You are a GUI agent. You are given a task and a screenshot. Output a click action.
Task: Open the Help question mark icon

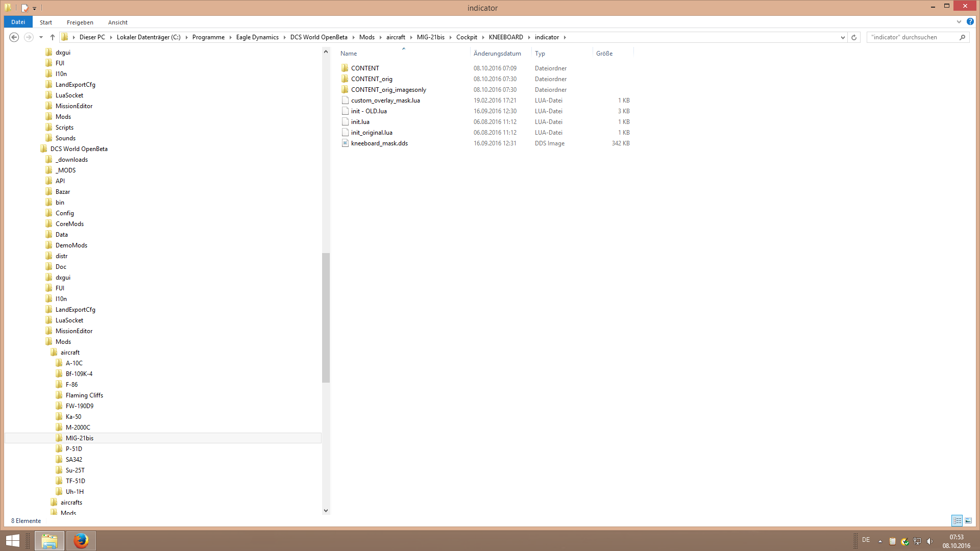tap(970, 22)
